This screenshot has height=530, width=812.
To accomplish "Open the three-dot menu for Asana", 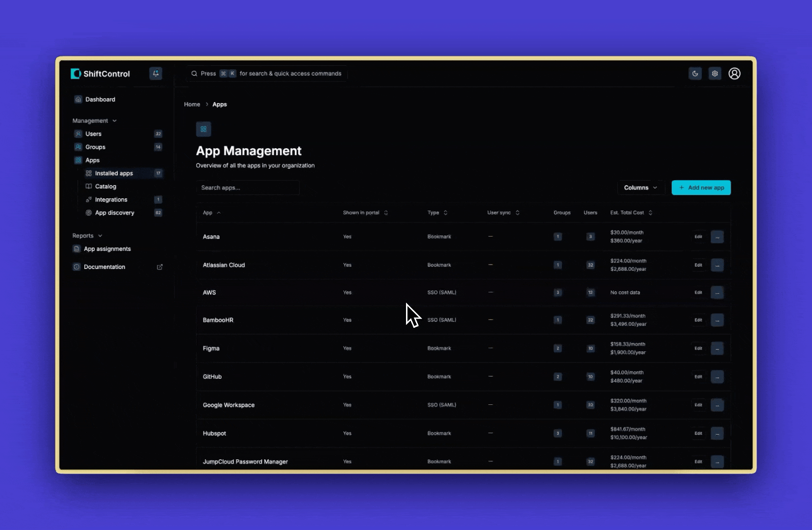I will coord(717,237).
